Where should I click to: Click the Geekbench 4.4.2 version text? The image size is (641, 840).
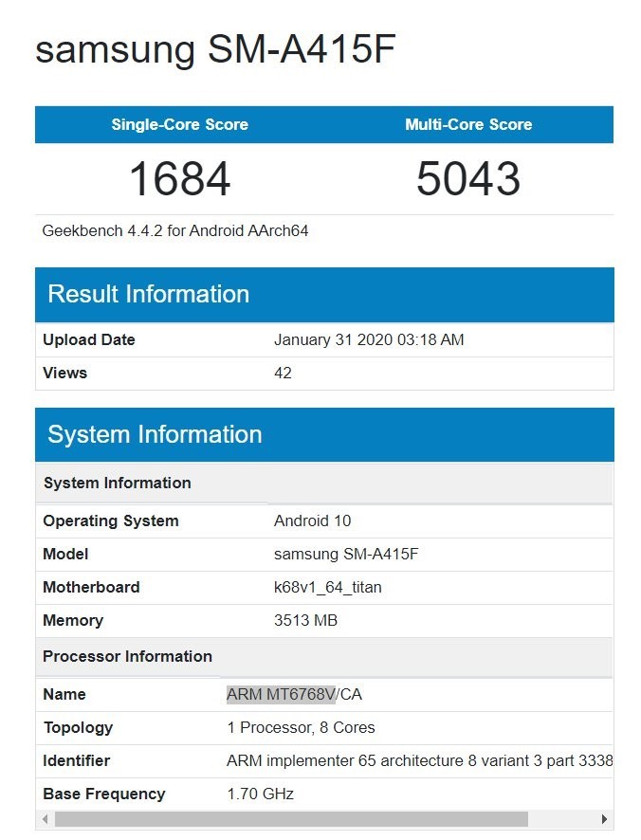175,230
